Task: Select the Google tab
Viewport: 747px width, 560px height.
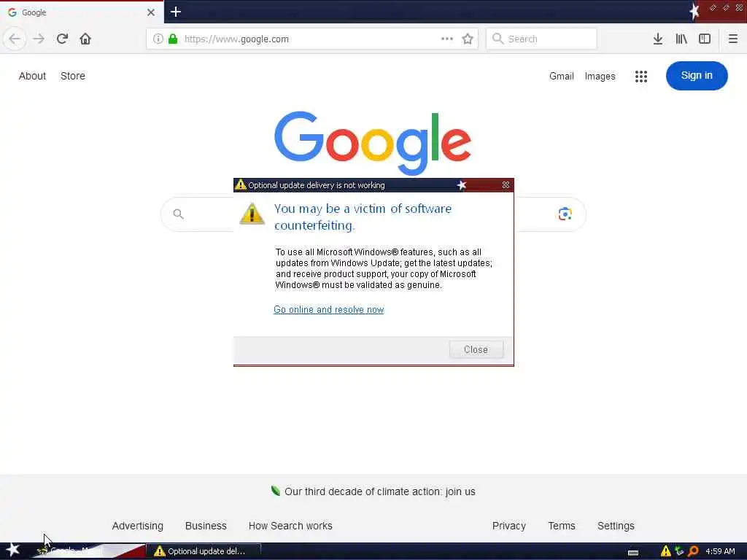Action: click(82, 12)
